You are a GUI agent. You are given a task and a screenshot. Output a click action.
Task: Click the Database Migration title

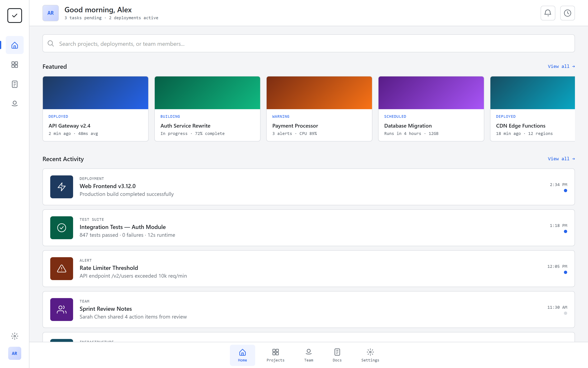tap(408, 126)
